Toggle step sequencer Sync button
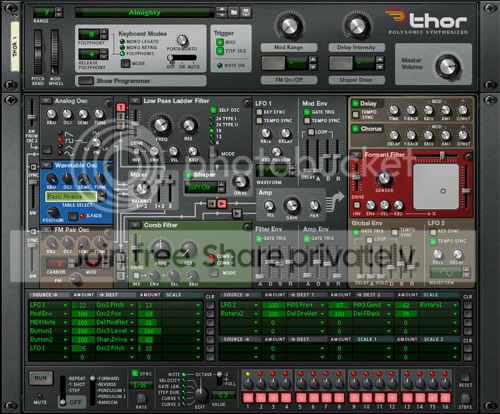Image resolution: width=500 pixels, height=414 pixels. pyautogui.click(x=135, y=373)
